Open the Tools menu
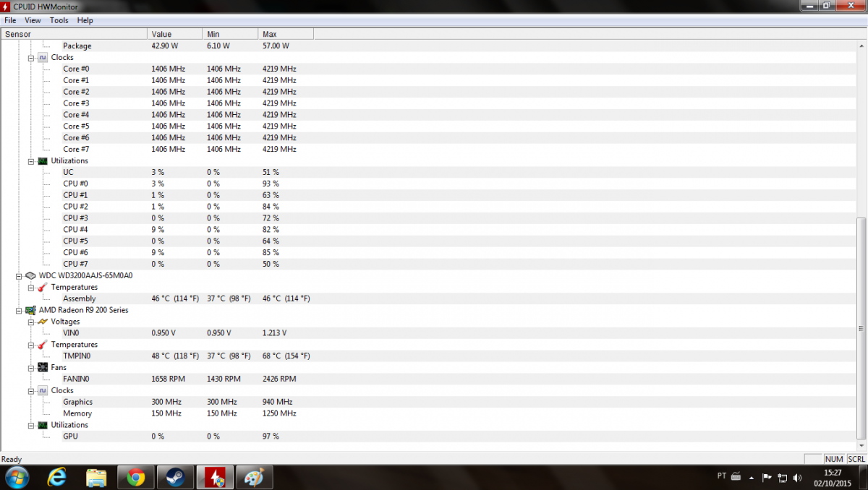The image size is (868, 490). (x=59, y=20)
